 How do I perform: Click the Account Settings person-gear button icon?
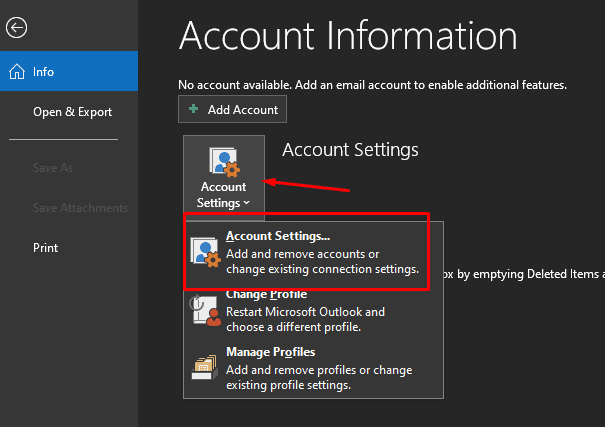tap(224, 162)
